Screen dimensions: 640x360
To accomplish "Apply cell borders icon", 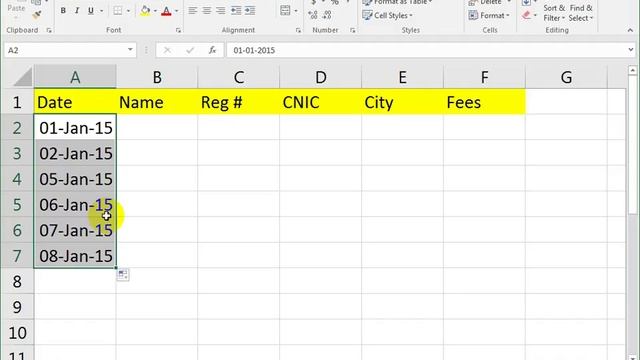I will tap(118, 11).
